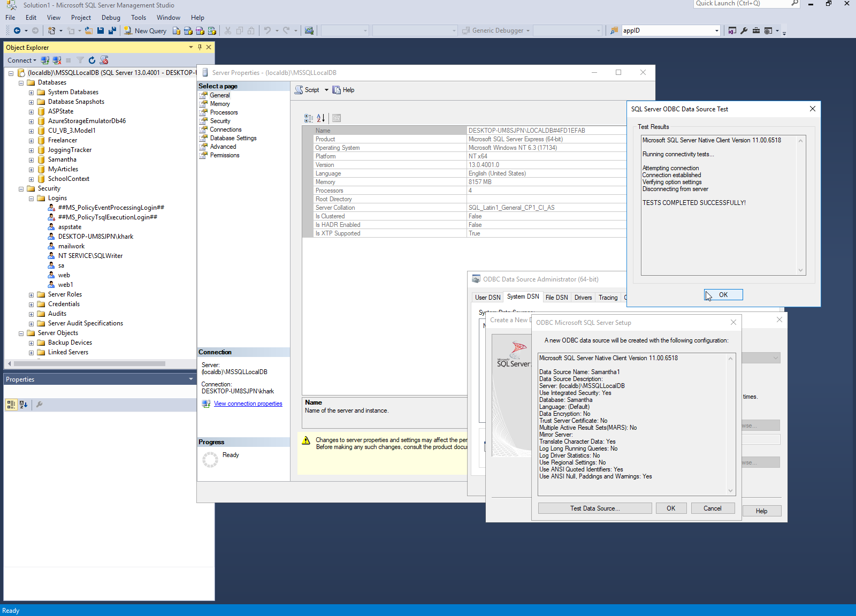The width and height of the screenshot is (856, 616).
Task: Click the Analysis Services MDX Query icon
Action: coord(188,31)
